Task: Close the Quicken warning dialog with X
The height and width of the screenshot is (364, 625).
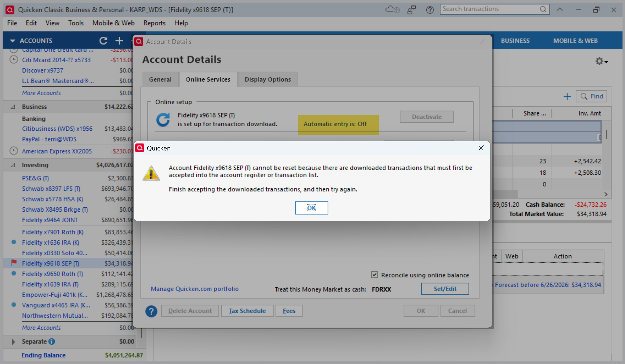Action: 481,148
